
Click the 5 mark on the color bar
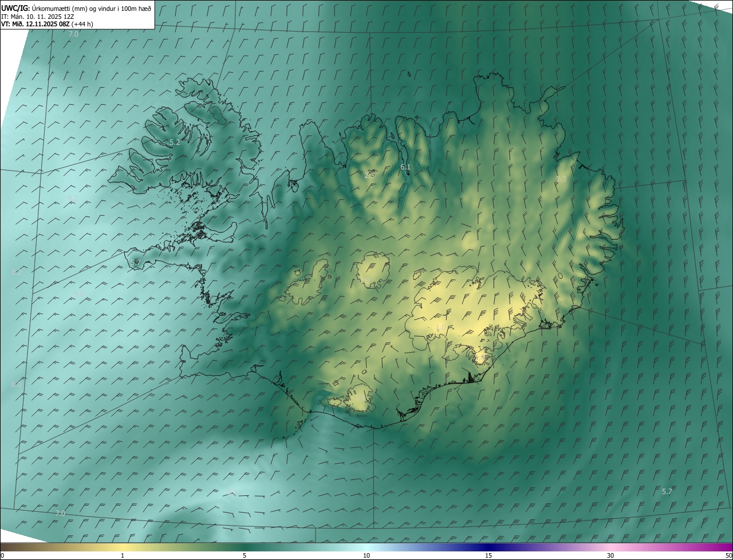(x=245, y=555)
